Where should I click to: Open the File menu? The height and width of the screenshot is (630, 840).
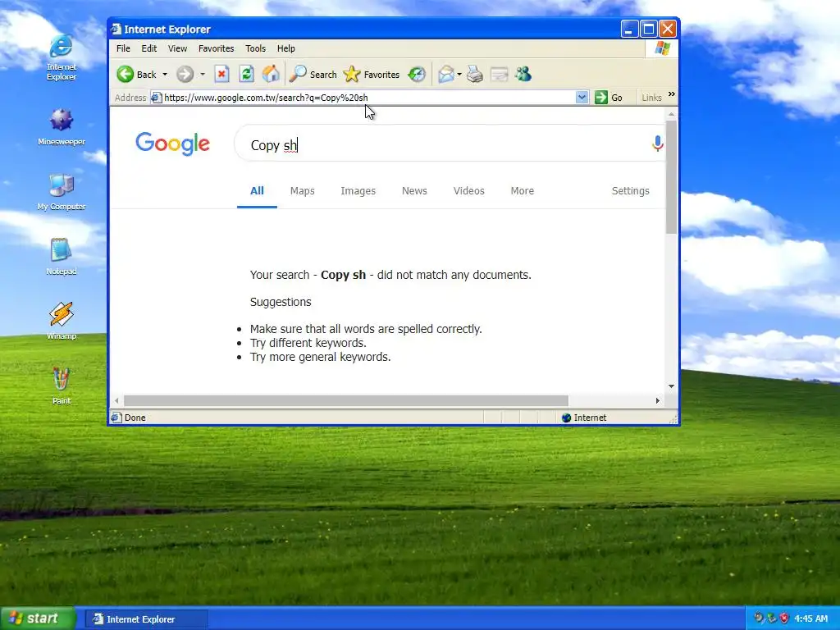pos(123,48)
